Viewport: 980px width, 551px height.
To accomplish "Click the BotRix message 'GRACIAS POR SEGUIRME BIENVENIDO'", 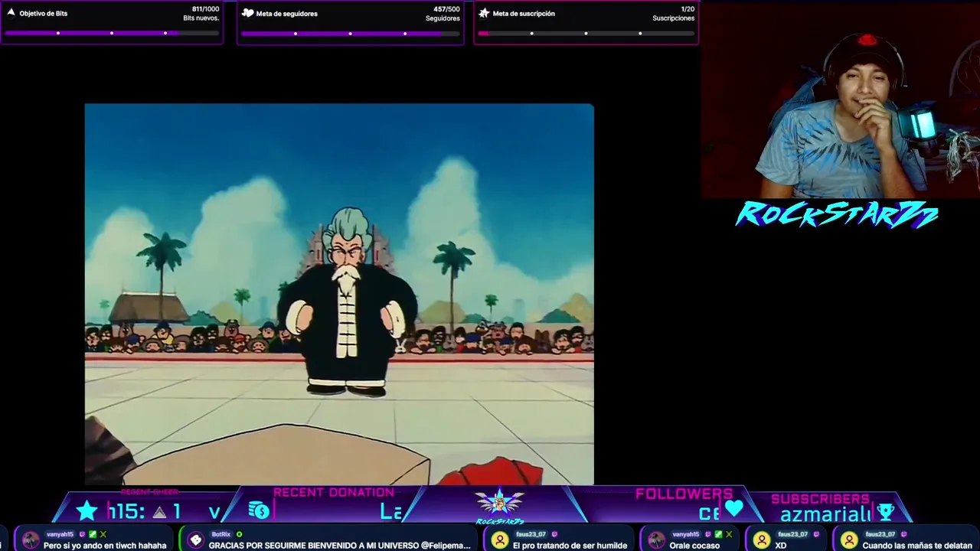I will (x=339, y=546).
